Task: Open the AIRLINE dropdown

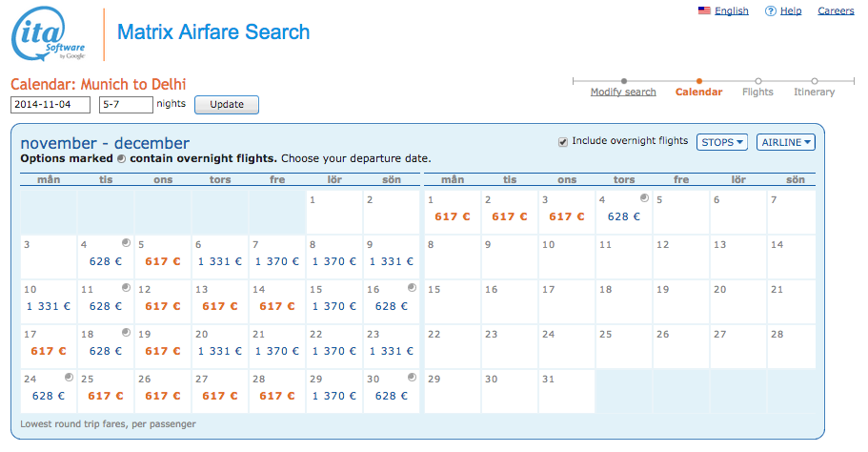Action: point(786,142)
